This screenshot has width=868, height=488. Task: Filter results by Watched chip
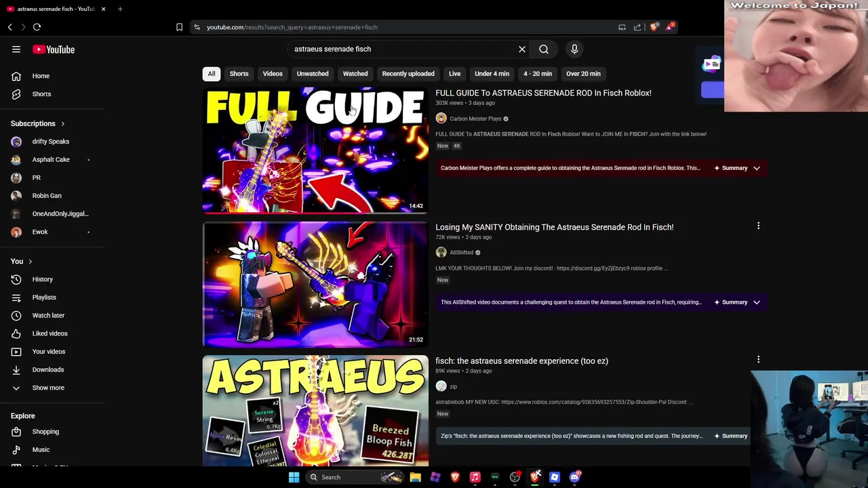point(355,74)
